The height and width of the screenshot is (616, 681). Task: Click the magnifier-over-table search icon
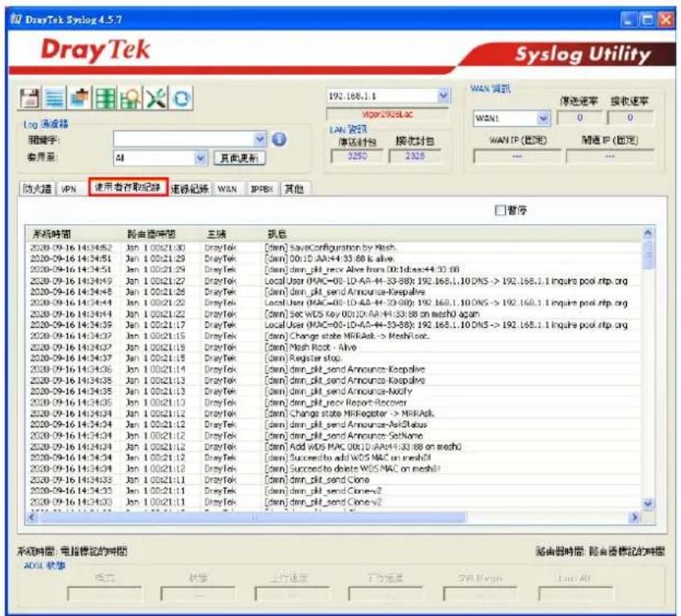pyautogui.click(x=131, y=97)
